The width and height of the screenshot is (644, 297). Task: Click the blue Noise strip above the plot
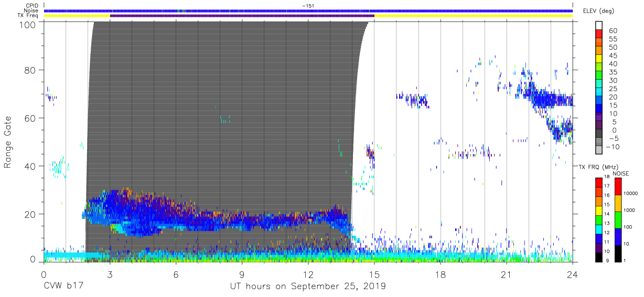point(308,10)
